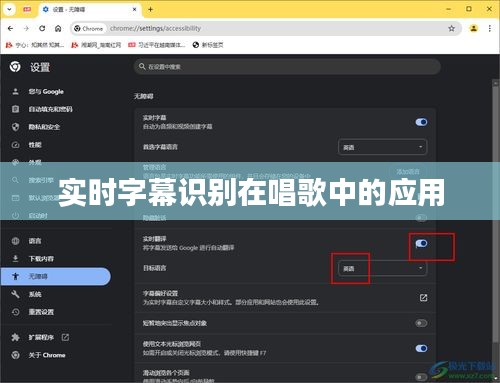Viewport: 500px width, 383px height.
Task: Toggle the 使用文本光标浏览网页 switch
Action: pyautogui.click(x=421, y=348)
